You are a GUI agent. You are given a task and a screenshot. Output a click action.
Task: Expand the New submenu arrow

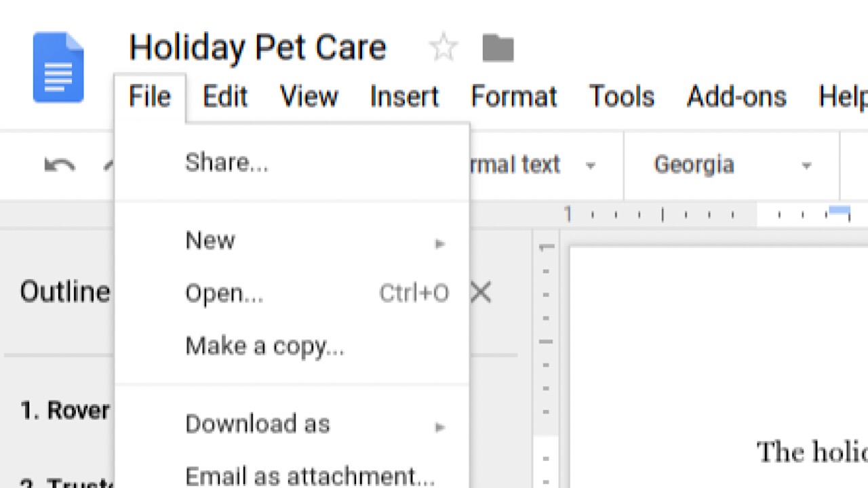pos(440,243)
